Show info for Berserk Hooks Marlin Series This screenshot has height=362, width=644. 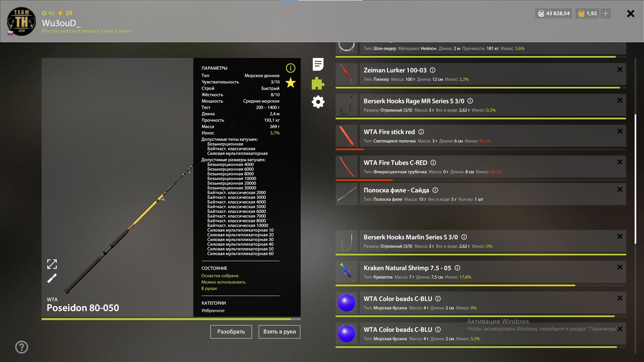[x=464, y=237]
